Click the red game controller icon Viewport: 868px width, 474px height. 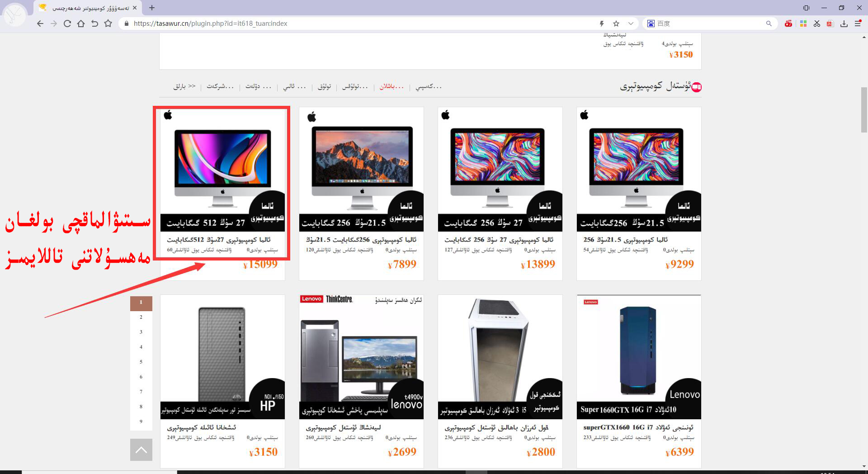click(x=788, y=24)
